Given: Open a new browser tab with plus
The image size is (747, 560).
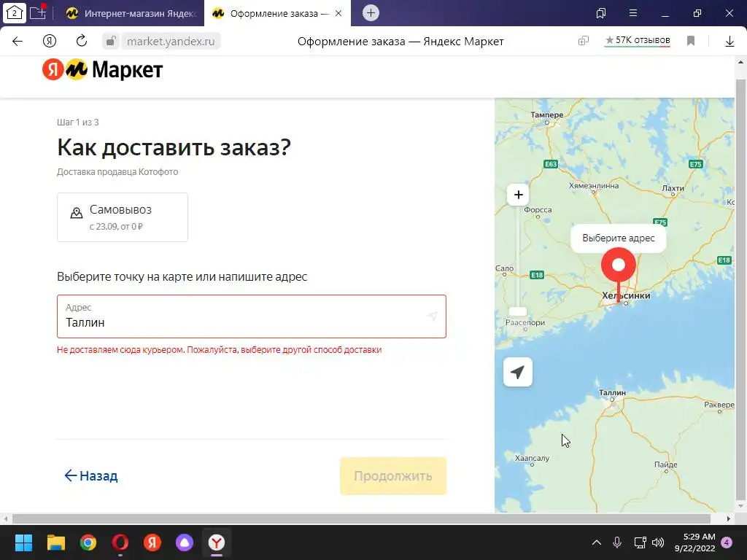Looking at the screenshot, I should pyautogui.click(x=371, y=13).
